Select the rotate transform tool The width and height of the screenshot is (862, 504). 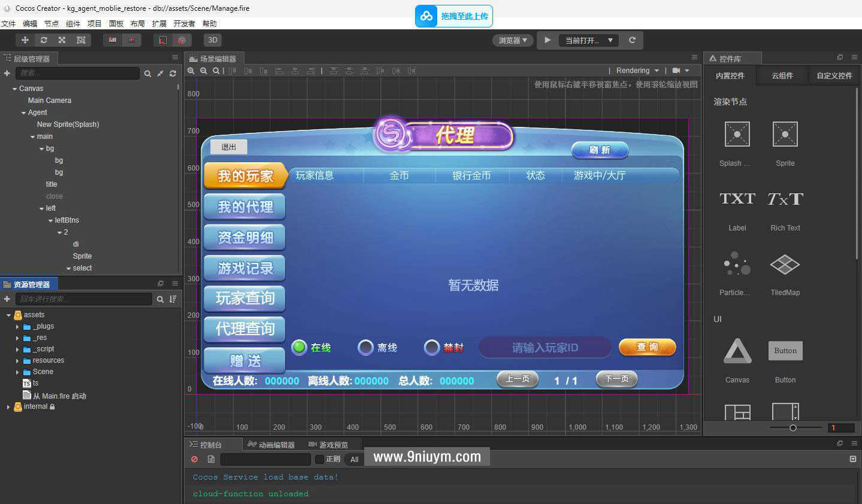pos(44,40)
